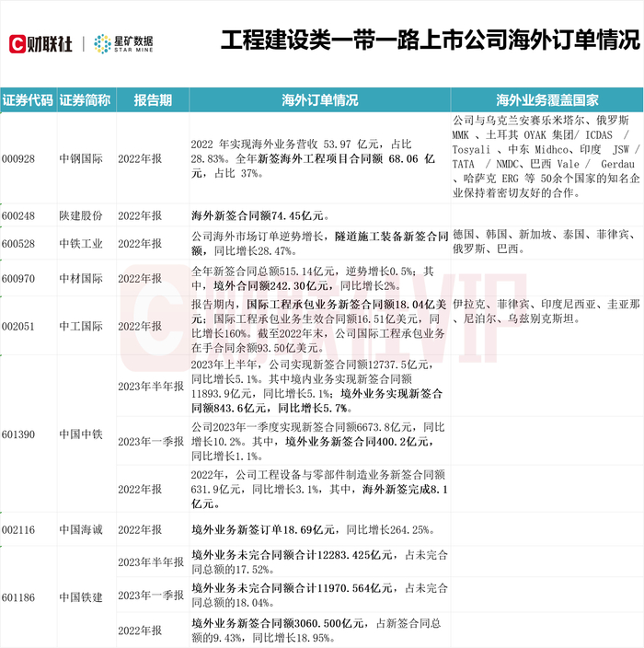The image size is (644, 648).
Task: Click the 财联社 logo
Action: [x=40, y=44]
